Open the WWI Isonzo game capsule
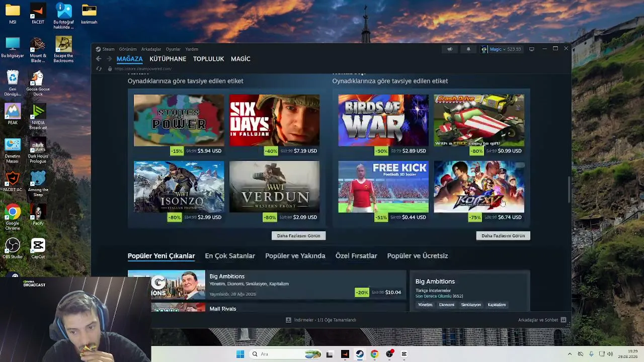The width and height of the screenshot is (644, 362). coord(179,187)
